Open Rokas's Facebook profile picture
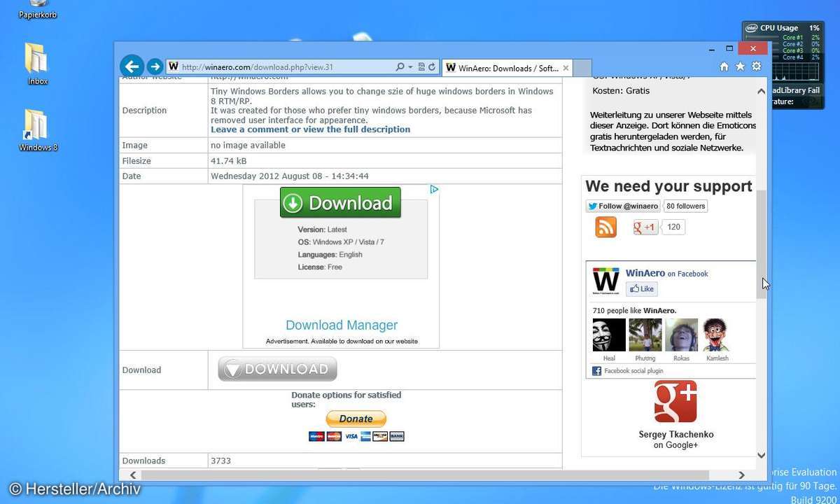Image resolution: width=840 pixels, height=504 pixels. 681,335
